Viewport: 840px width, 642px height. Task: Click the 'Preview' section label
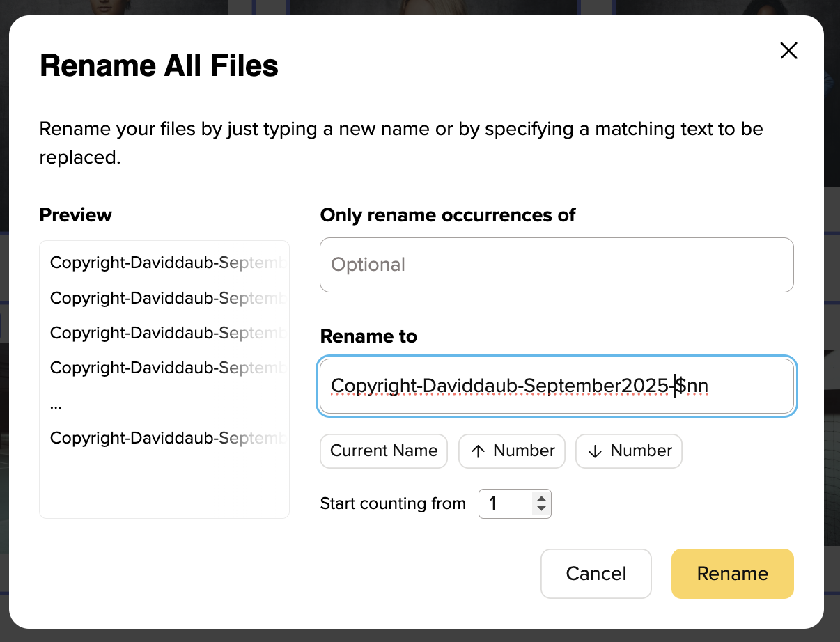click(x=75, y=215)
